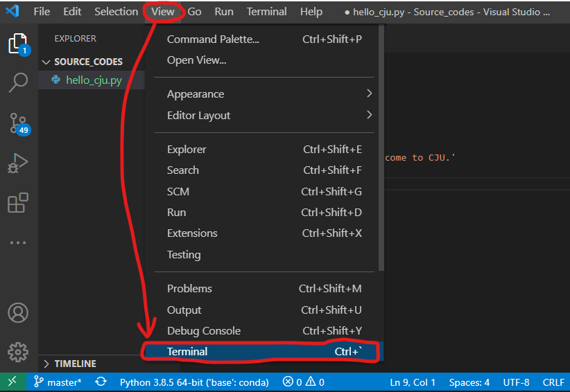
Task: Select Search in the View menu
Action: coord(264,170)
